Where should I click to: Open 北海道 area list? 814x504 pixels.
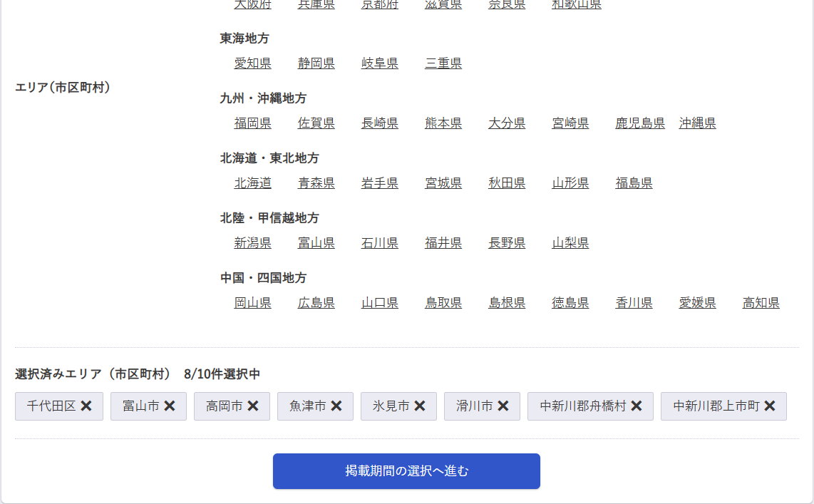point(252,183)
